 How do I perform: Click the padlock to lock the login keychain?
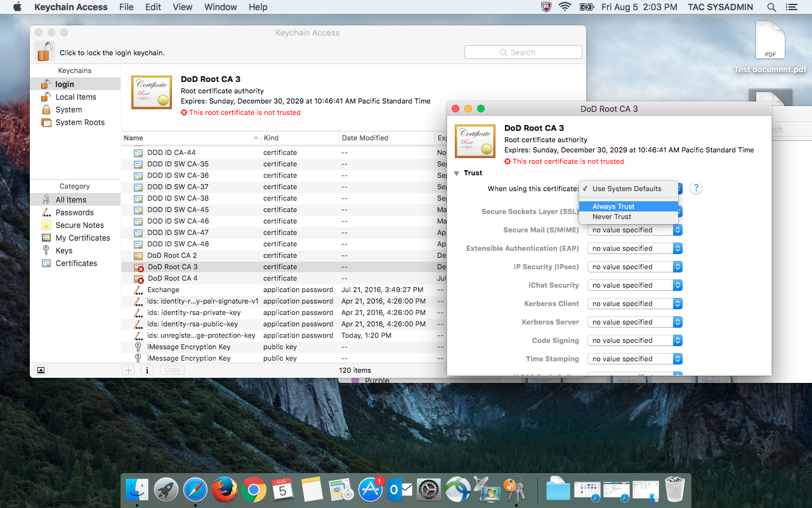coord(45,52)
